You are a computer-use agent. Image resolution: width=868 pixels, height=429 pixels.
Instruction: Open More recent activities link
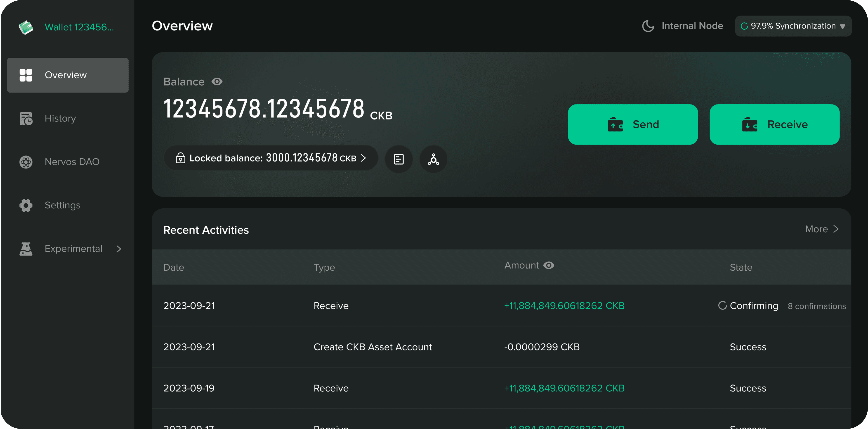click(821, 229)
